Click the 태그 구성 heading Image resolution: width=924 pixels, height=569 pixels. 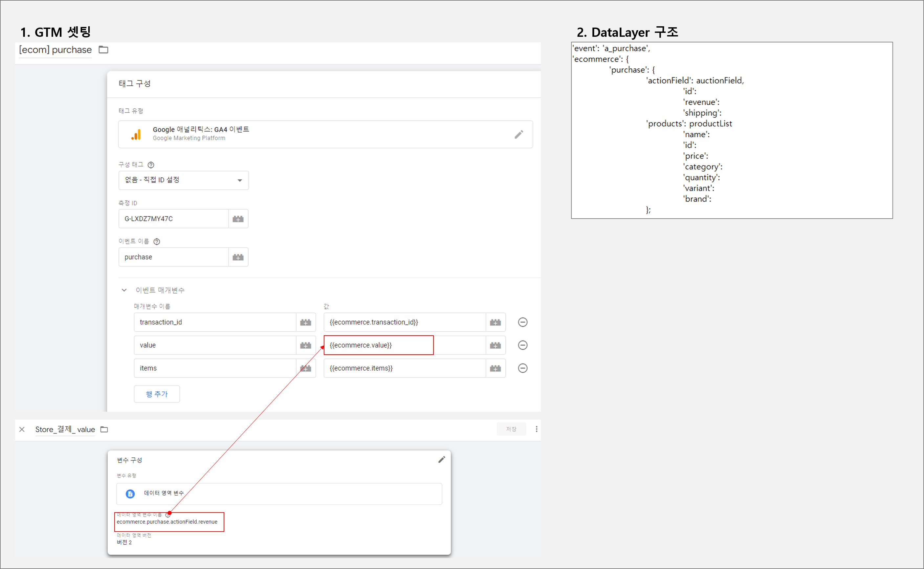(x=135, y=83)
